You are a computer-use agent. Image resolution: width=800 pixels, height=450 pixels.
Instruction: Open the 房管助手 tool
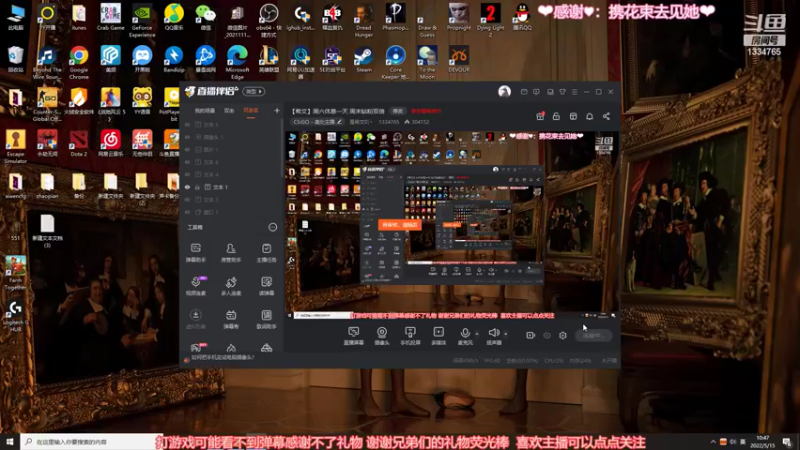(231, 253)
